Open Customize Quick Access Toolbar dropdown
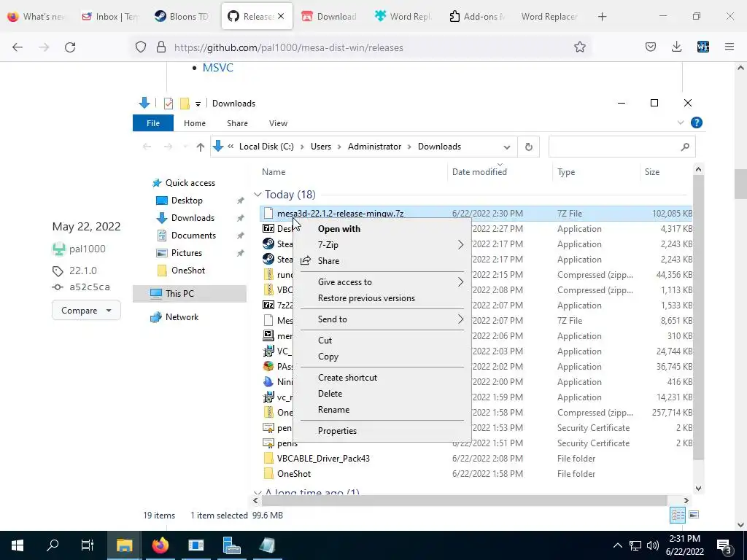The height and width of the screenshot is (560, 747). pyautogui.click(x=198, y=104)
